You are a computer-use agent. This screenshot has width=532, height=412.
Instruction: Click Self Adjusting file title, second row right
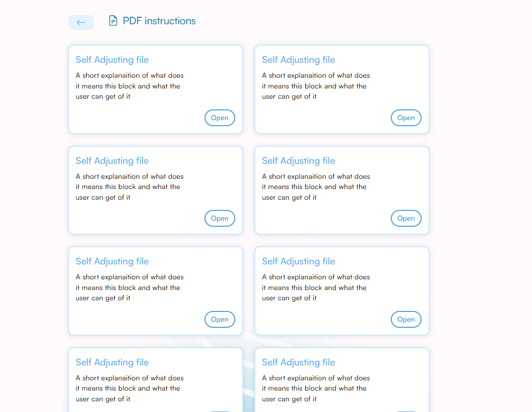point(298,161)
